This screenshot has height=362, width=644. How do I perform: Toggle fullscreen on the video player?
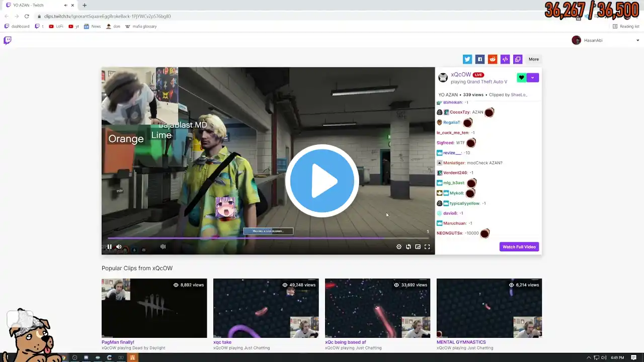point(427,247)
